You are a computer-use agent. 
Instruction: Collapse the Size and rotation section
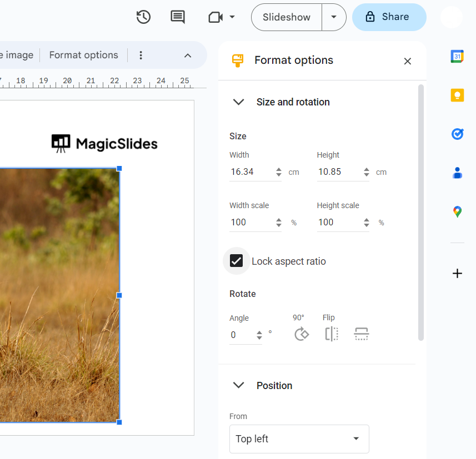click(x=239, y=102)
